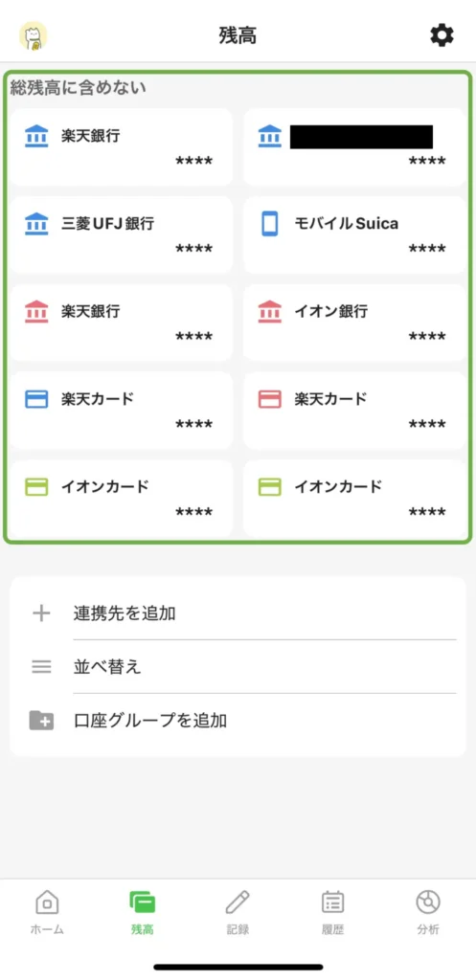This screenshot has height=980, width=476.
Task: Open the モバイルSuica phone icon tile
Action: click(x=354, y=235)
